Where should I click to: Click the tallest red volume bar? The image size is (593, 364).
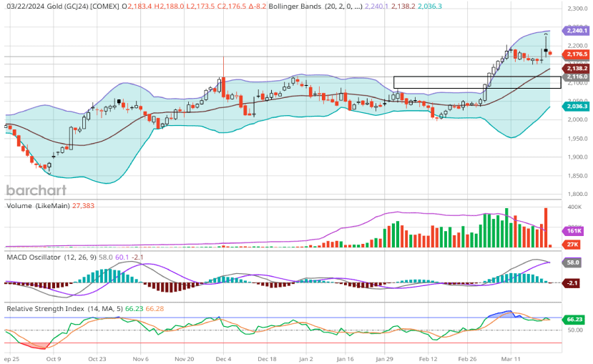(x=545, y=227)
